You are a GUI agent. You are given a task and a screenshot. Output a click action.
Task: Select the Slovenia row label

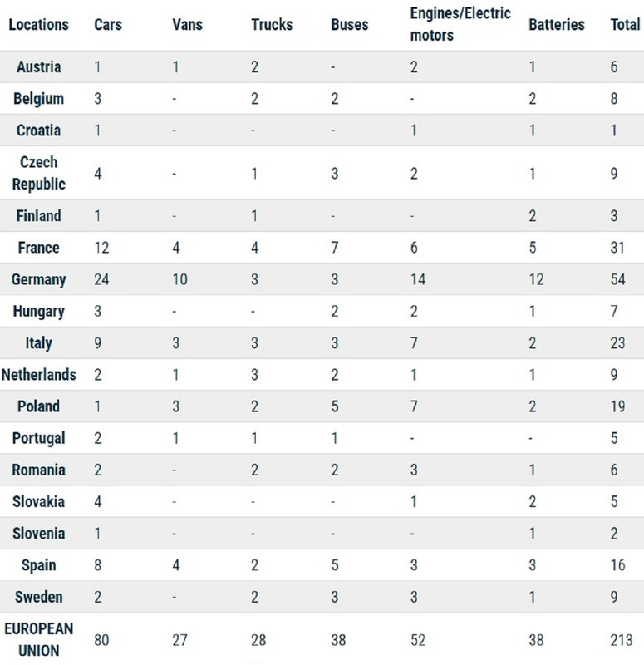click(38, 534)
